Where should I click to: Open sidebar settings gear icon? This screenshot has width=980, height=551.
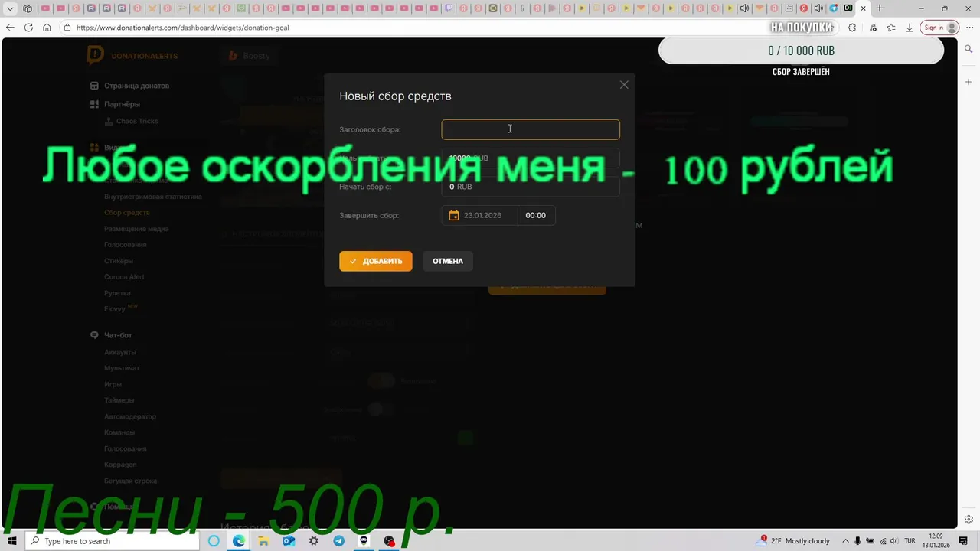tap(969, 520)
